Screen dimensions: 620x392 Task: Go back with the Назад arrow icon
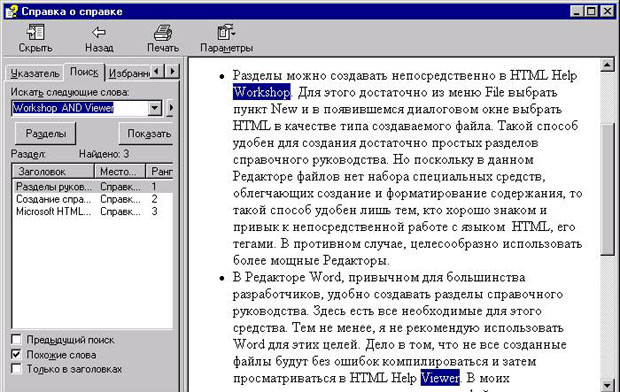point(98,32)
